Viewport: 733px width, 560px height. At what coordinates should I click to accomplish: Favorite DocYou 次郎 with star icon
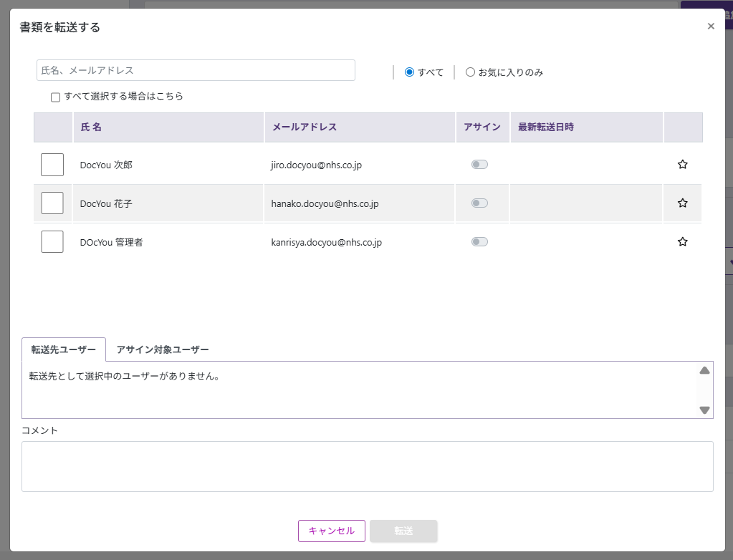[682, 165]
